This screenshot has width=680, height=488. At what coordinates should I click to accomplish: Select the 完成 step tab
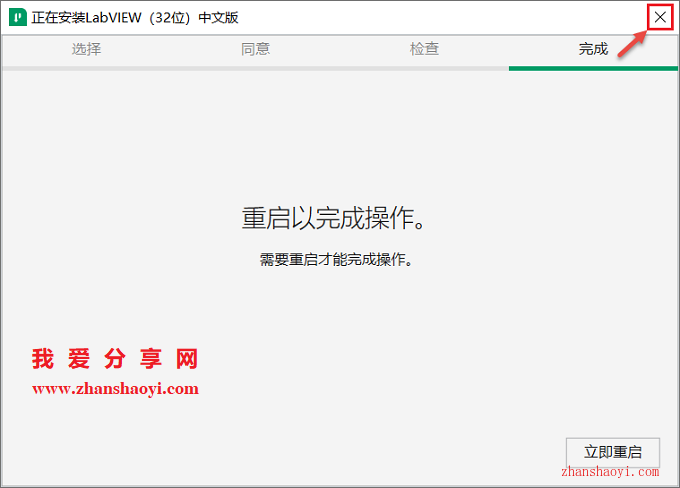pyautogui.click(x=593, y=49)
